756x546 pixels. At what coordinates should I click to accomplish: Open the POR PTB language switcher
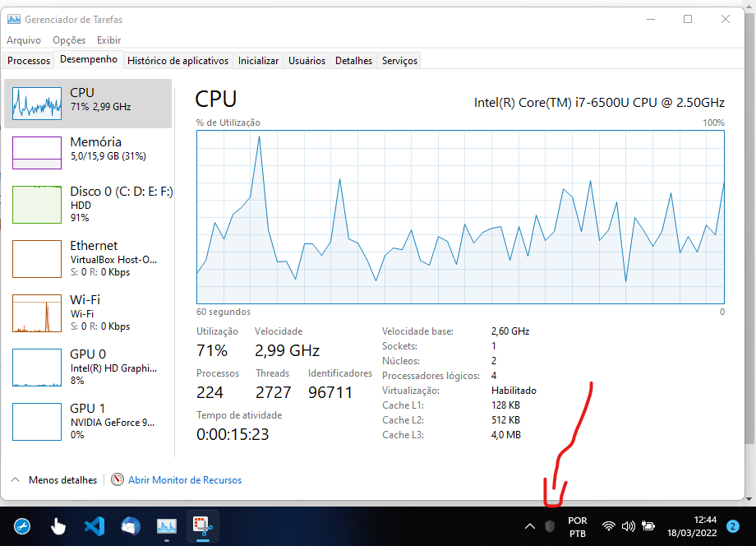[x=577, y=527]
